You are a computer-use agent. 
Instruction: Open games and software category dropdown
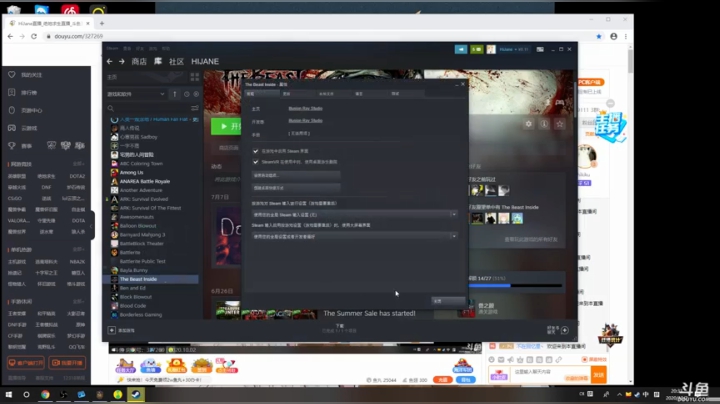coord(135,94)
